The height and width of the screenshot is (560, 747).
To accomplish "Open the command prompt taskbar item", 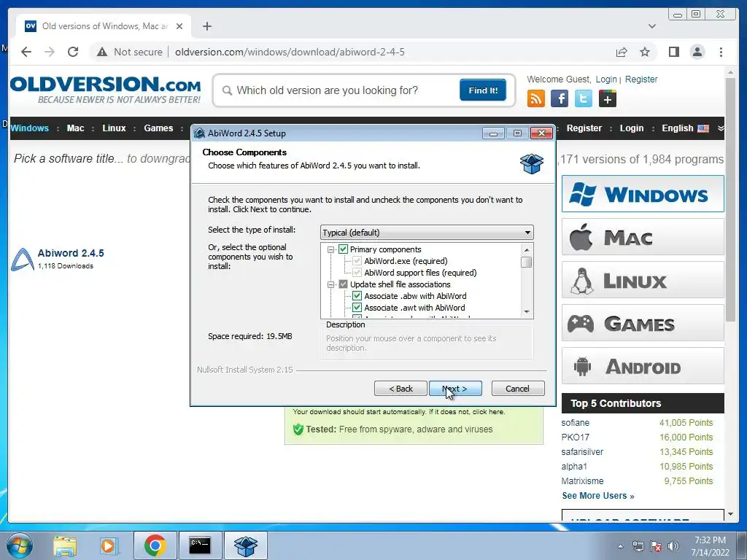I will pyautogui.click(x=200, y=545).
